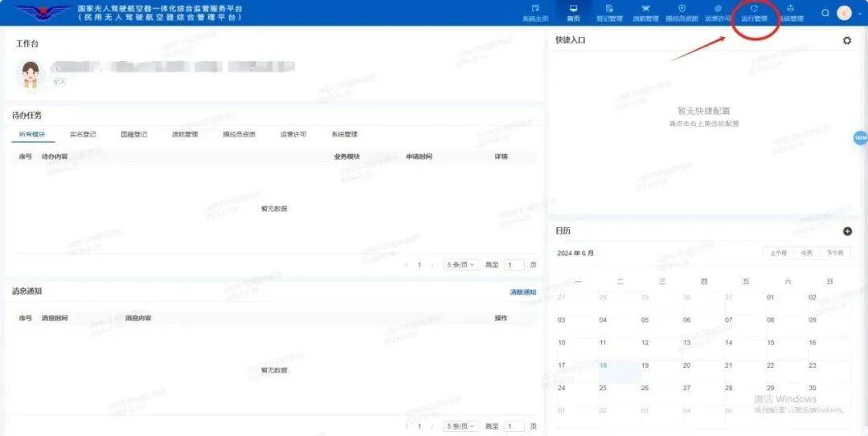Go to the previous month with 上个月
868x436 pixels.
pos(778,253)
